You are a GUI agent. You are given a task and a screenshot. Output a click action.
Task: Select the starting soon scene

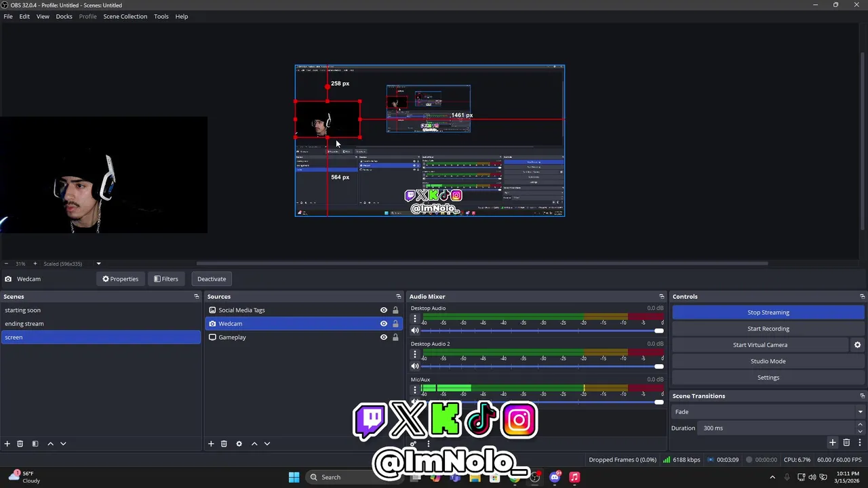(x=101, y=310)
